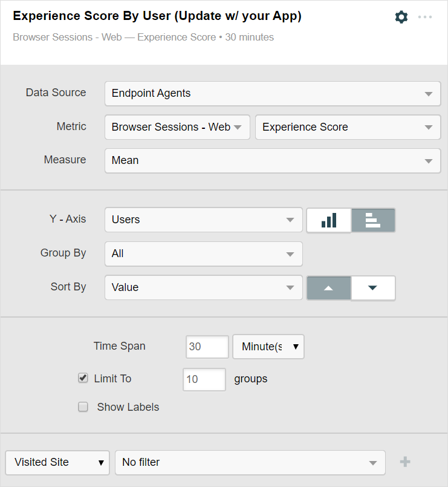Open the Visited Site filter type selector

(57, 462)
